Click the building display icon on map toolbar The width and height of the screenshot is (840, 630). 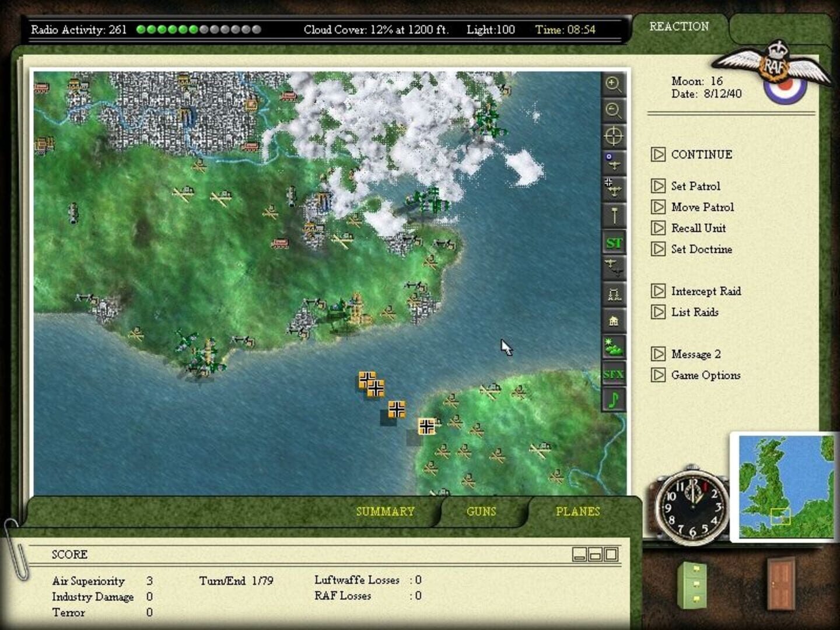pyautogui.click(x=613, y=321)
